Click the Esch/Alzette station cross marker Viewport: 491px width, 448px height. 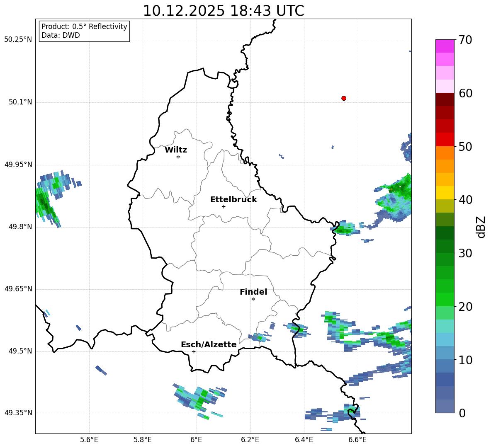[194, 351]
